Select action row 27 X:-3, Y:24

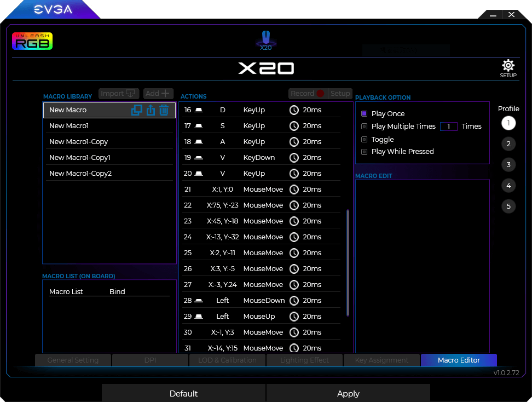click(x=261, y=285)
